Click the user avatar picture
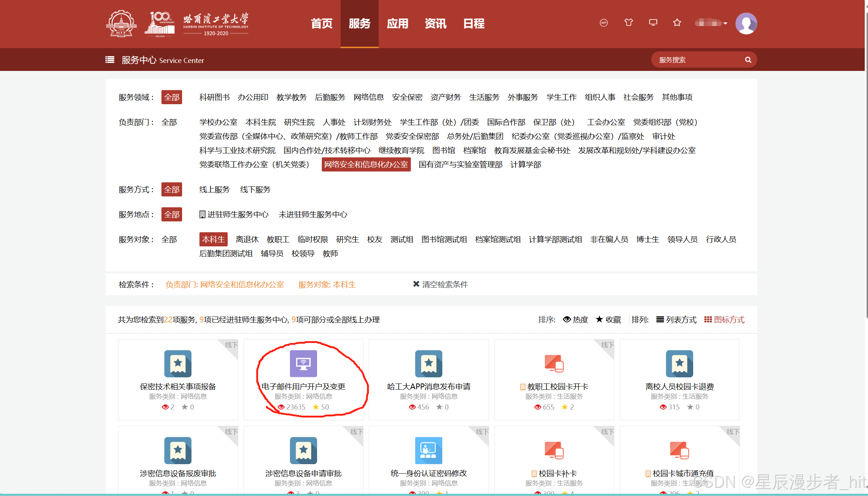The width and height of the screenshot is (868, 496). [746, 24]
